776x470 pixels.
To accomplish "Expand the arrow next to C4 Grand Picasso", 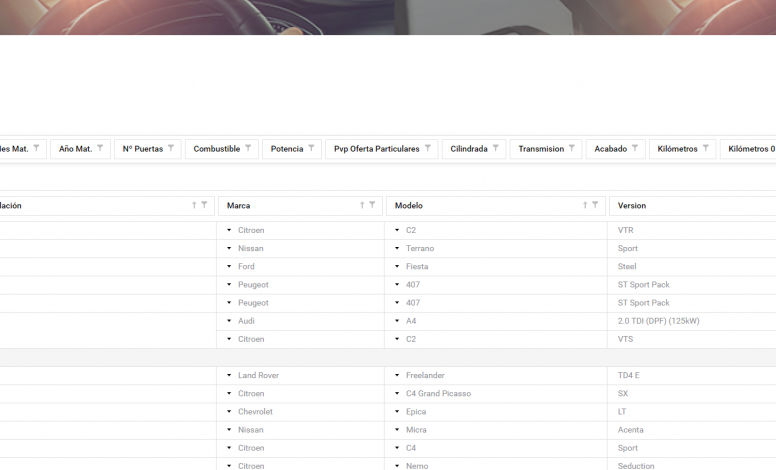I will (x=397, y=394).
